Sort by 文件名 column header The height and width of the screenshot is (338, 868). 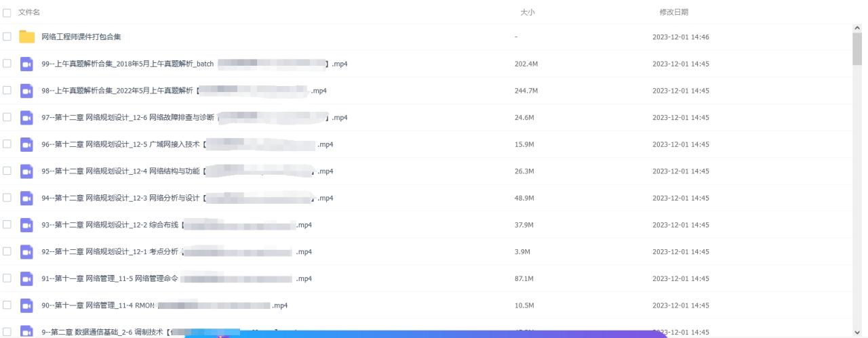pyautogui.click(x=29, y=12)
